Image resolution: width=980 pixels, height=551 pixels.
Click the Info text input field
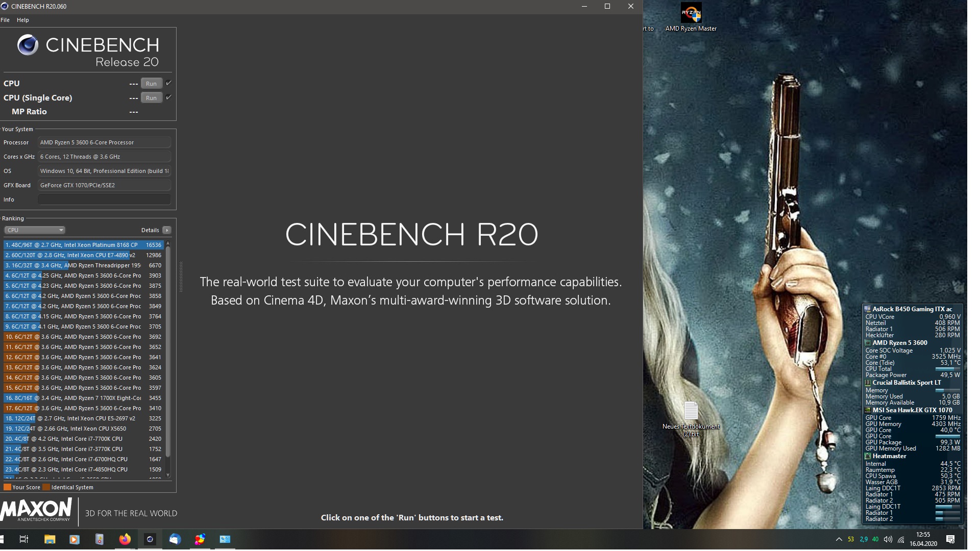point(104,199)
